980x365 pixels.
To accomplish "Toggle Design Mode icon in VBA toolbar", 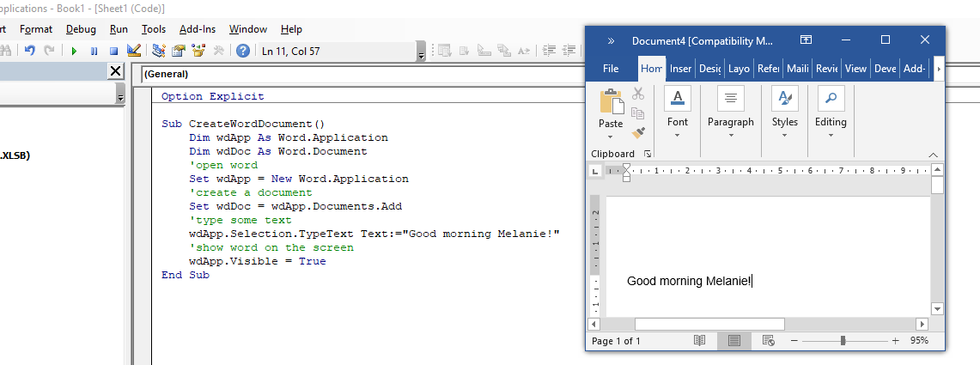I will coord(133,51).
